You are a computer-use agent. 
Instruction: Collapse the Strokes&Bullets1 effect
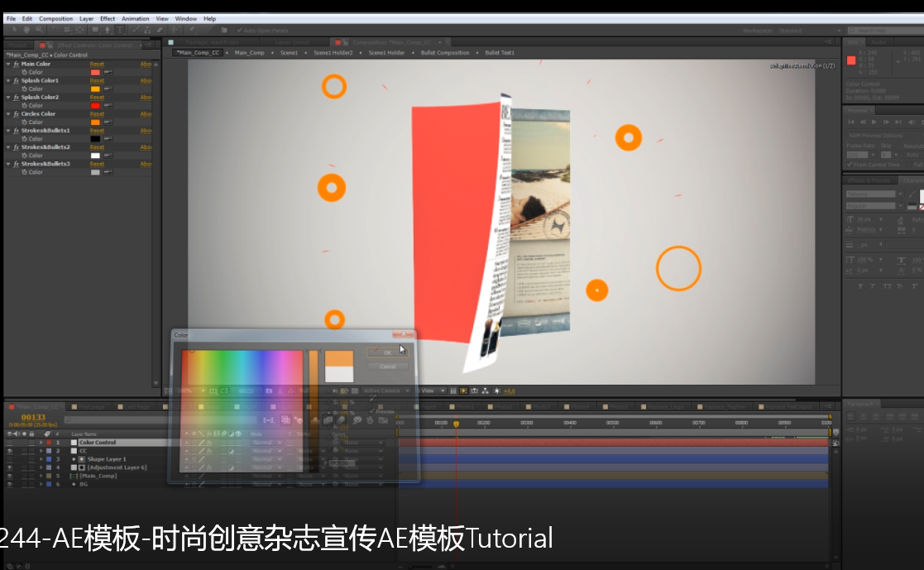coord(8,130)
